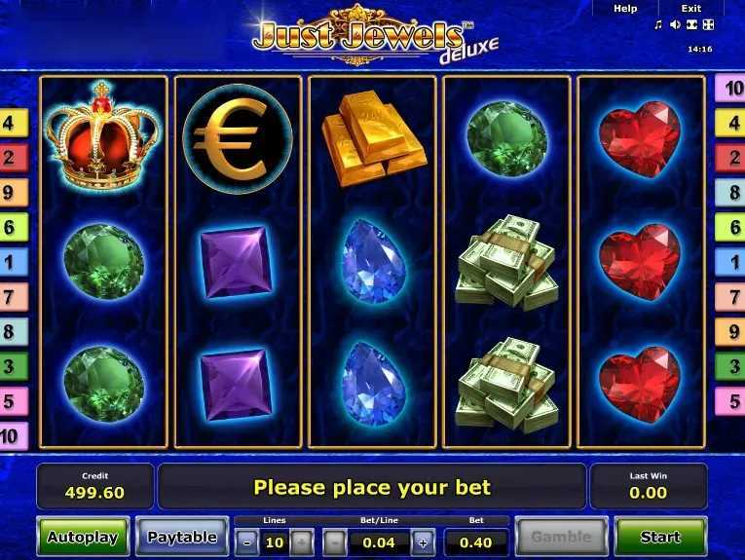Click the Euro coin symbol

[x=238, y=138]
